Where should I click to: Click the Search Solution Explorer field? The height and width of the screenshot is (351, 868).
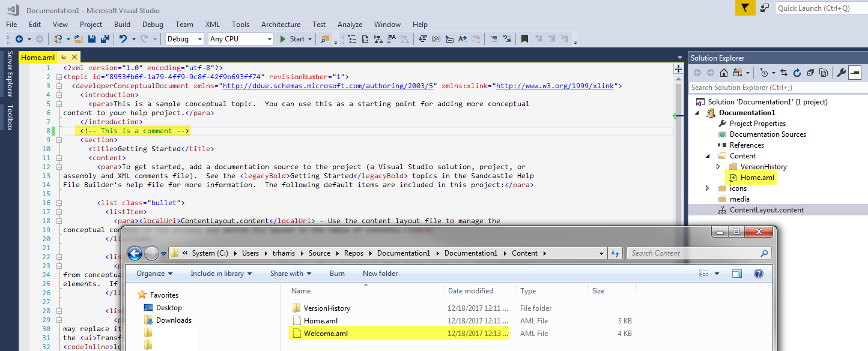click(778, 88)
